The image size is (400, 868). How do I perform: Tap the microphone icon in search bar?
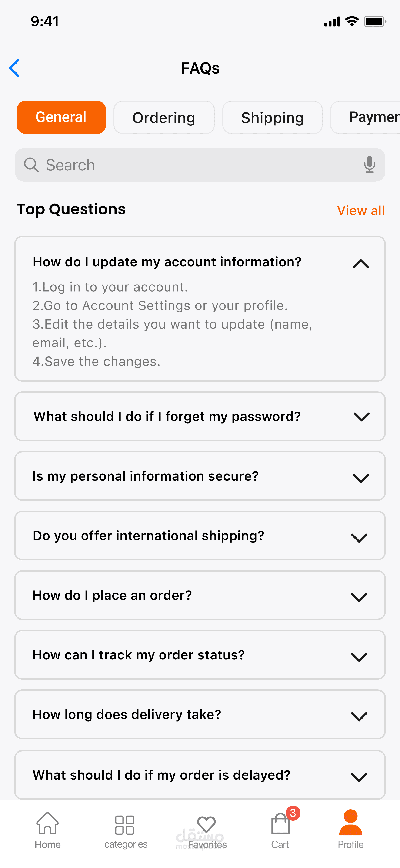tap(369, 164)
